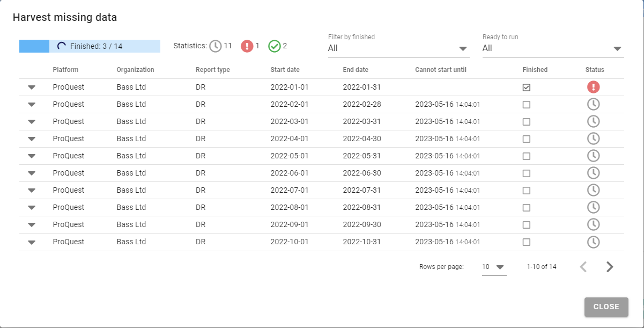Image resolution: width=644 pixels, height=328 pixels.
Task: Click the Organization column header
Action: (x=135, y=70)
